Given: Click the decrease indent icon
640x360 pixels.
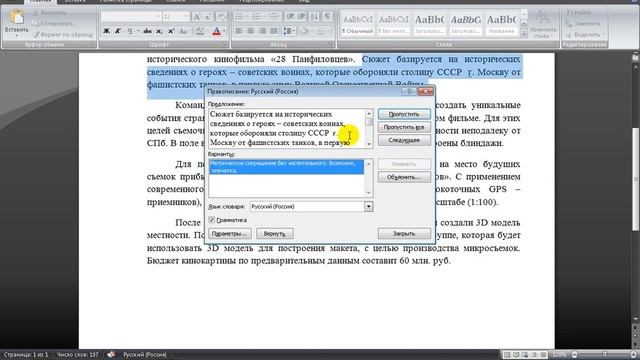Looking at the screenshot, I should pos(290,17).
